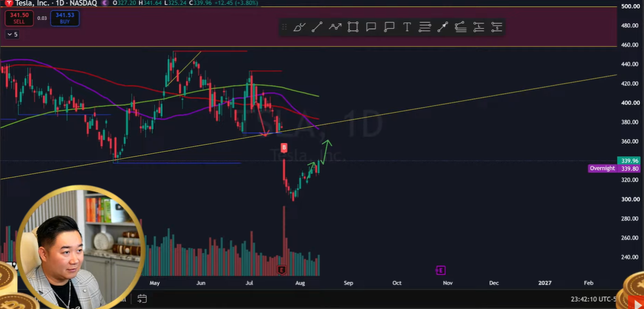Click the overnight session moon icon
Image resolution: width=644 pixels, height=309 pixels.
coord(104,3)
